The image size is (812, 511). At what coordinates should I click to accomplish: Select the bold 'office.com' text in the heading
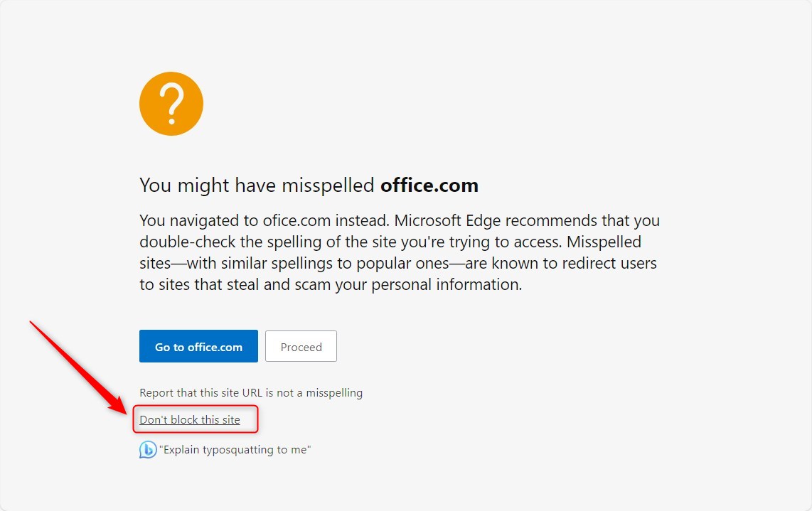coord(429,185)
